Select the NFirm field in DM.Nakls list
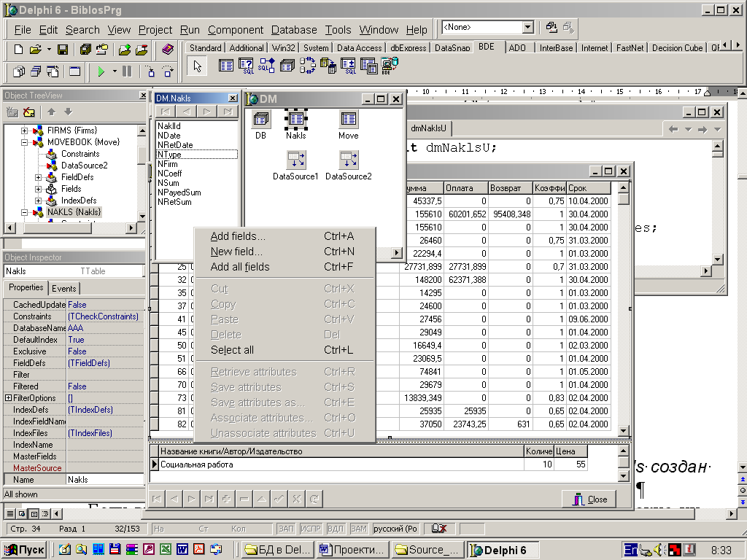The width and height of the screenshot is (747, 560). pyautogui.click(x=196, y=164)
